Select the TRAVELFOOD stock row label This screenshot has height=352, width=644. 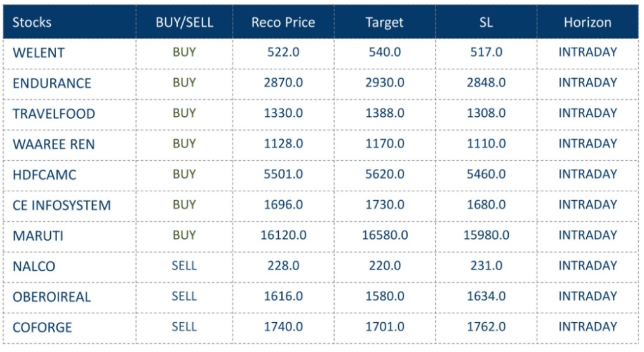(54, 114)
